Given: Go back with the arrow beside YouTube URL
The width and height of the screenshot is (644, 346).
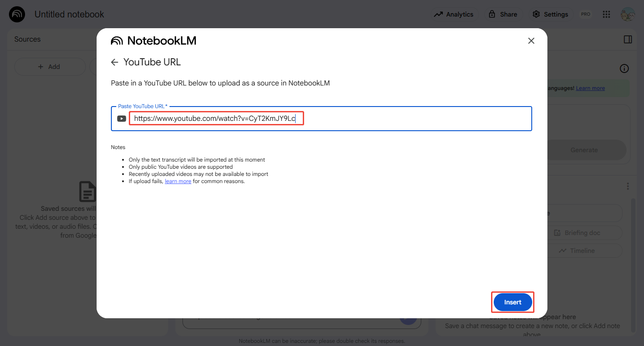Looking at the screenshot, I should point(114,62).
